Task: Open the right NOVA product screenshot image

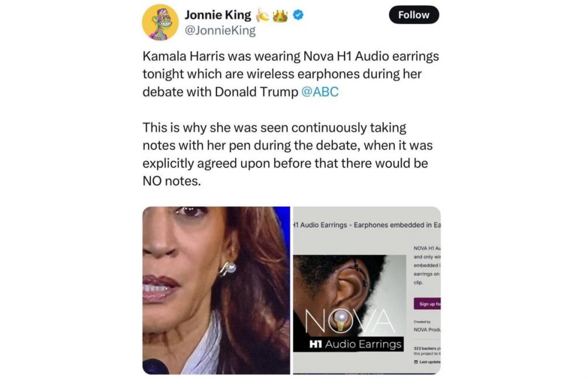Action: pos(367,291)
